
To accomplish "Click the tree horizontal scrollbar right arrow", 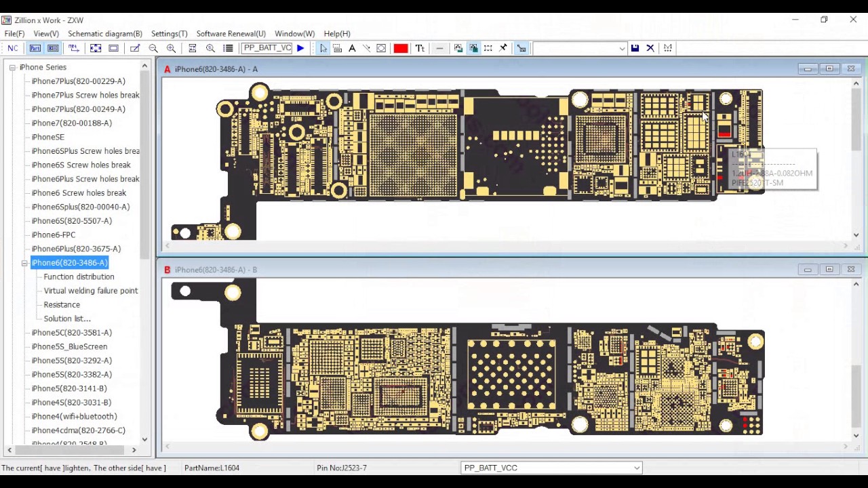I will click(134, 450).
